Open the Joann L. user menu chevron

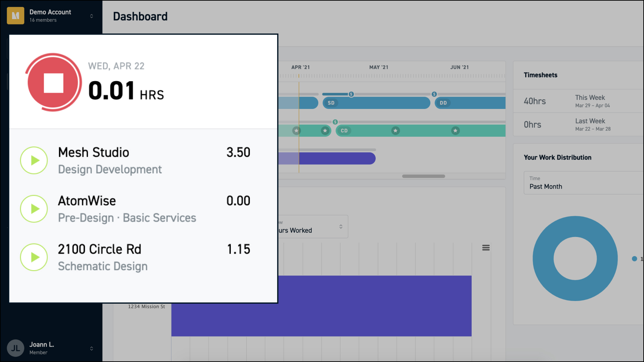(92, 348)
